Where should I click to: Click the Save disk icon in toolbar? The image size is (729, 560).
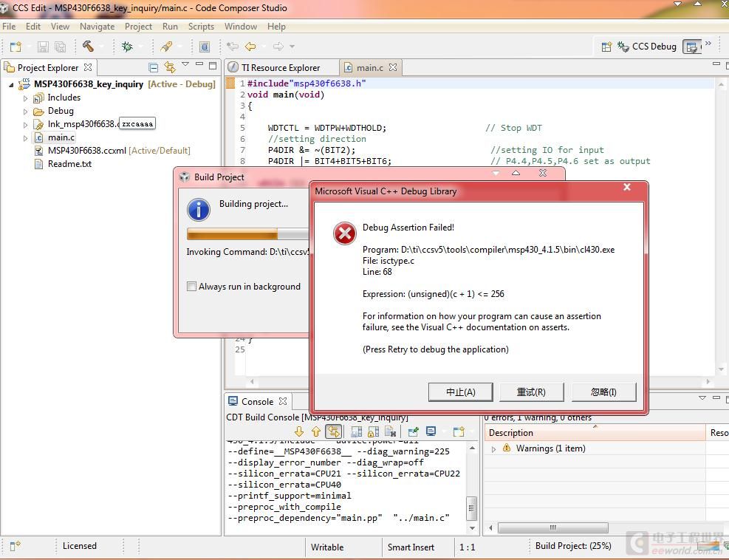tap(43, 47)
